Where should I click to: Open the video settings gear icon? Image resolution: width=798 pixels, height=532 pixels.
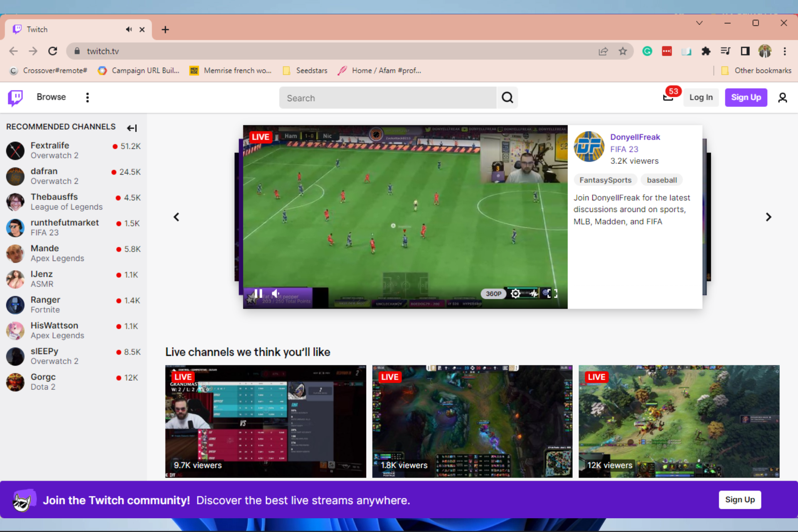pos(515,293)
